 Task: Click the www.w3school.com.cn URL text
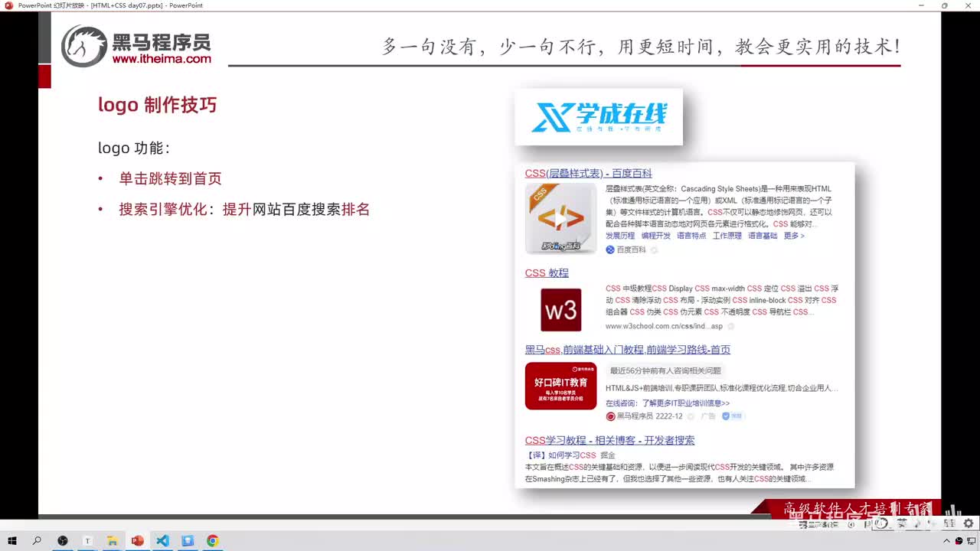coord(664,326)
